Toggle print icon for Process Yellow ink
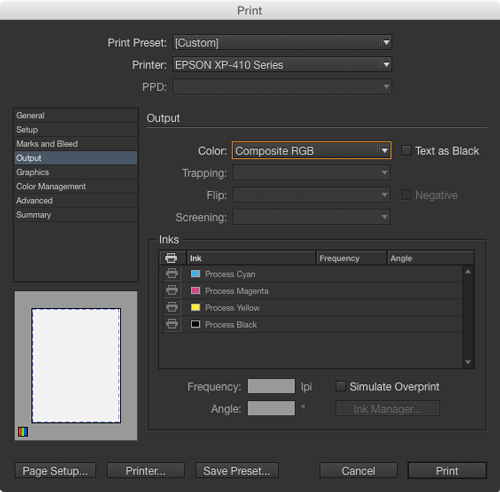This screenshot has width=500, height=492. [x=172, y=307]
